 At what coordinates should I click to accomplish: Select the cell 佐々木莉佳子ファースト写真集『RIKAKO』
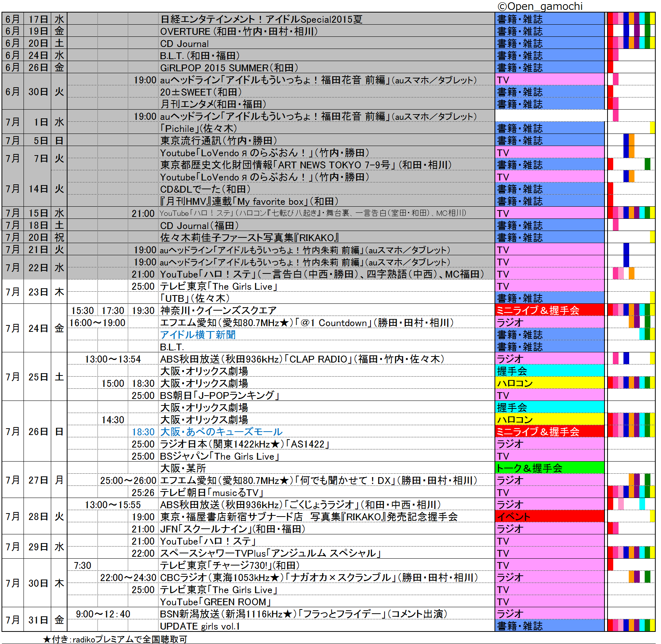click(327, 237)
